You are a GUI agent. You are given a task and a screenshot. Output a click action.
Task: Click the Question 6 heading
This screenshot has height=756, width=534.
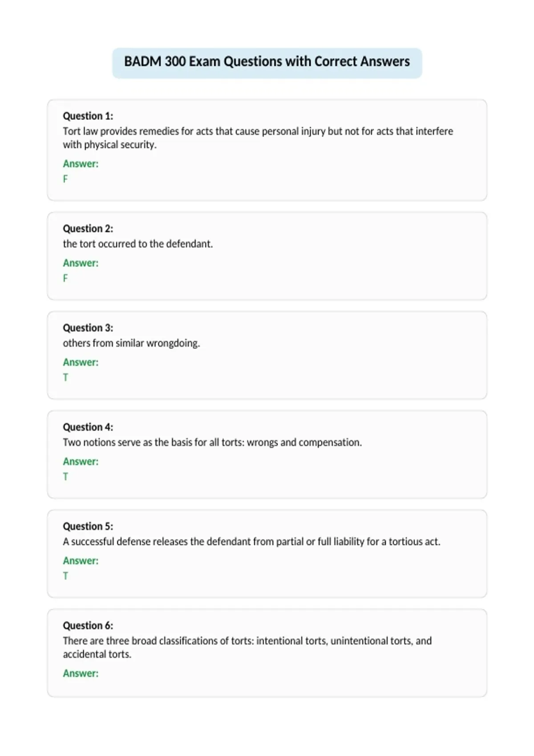tap(88, 625)
